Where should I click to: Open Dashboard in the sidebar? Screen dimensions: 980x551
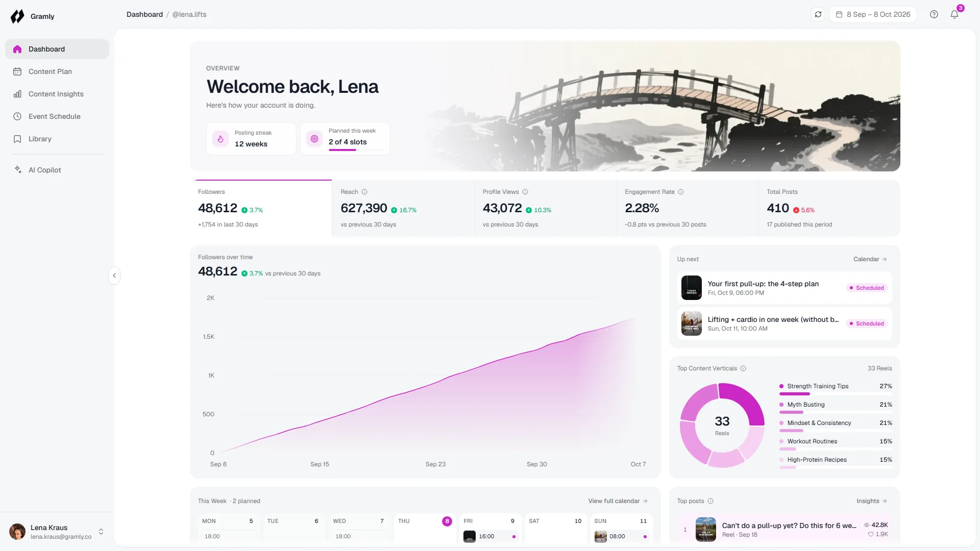(57, 49)
